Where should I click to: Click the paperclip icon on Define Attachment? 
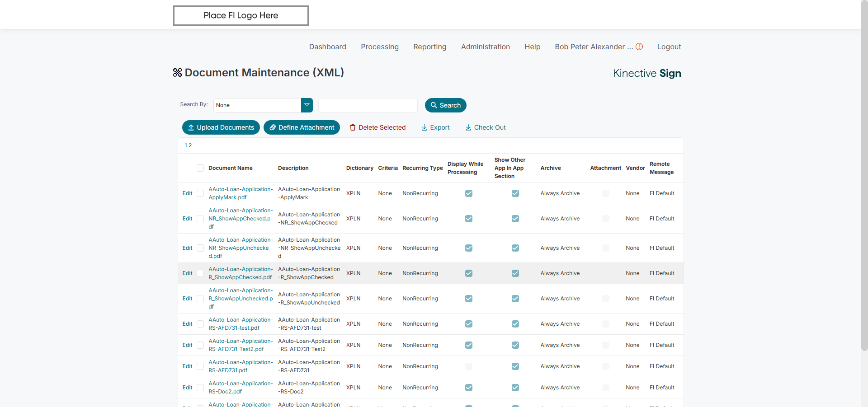(273, 128)
